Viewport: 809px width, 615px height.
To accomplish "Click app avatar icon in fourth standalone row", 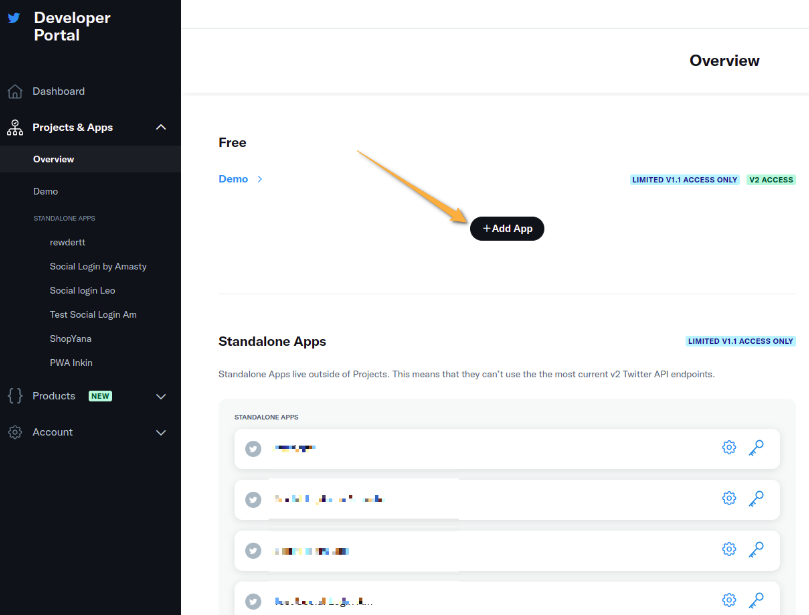I will click(253, 601).
